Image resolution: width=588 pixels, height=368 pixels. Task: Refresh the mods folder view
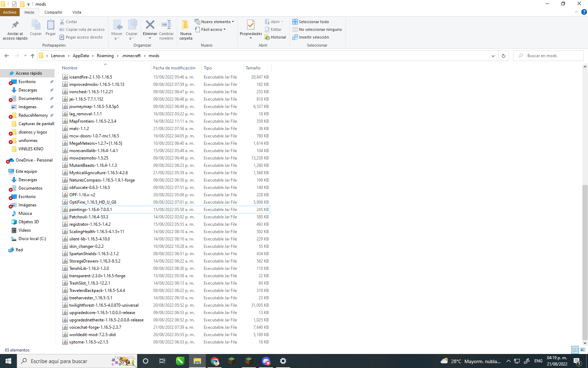click(504, 56)
